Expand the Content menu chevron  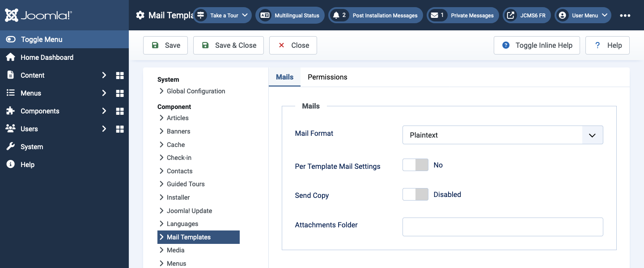(104, 75)
